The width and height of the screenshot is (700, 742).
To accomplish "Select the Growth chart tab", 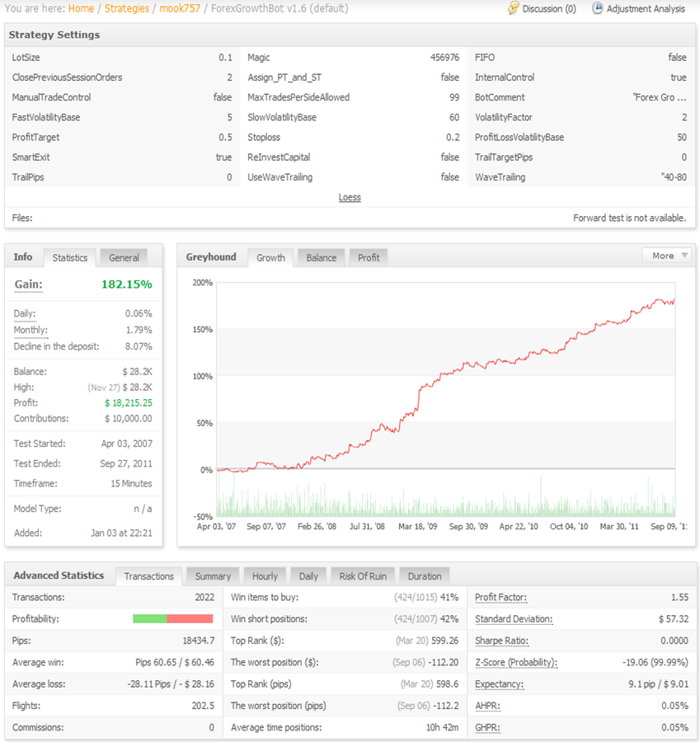I will point(270,257).
